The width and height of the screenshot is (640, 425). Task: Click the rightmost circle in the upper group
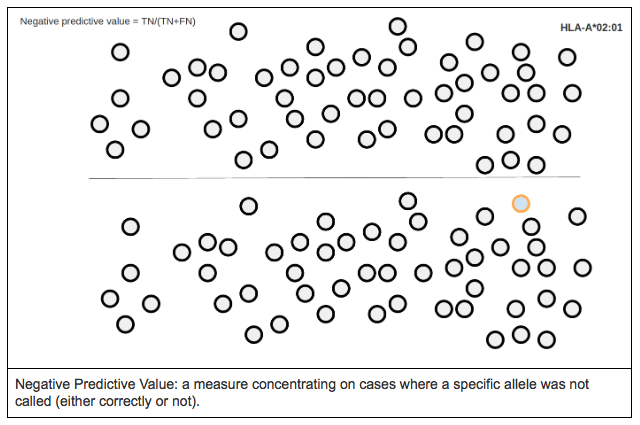pos(572,93)
